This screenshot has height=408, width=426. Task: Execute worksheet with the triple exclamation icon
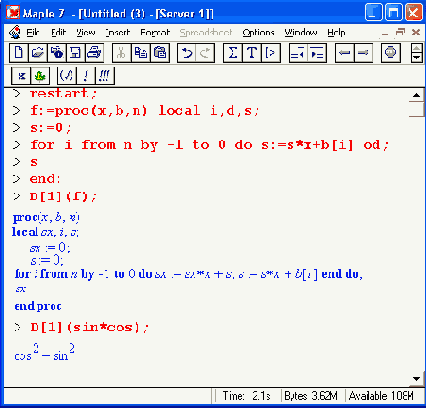tap(105, 76)
